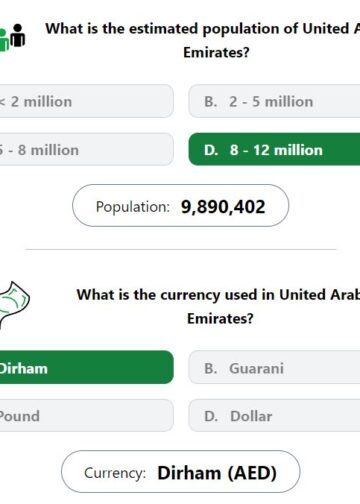Choose answer D. Dollar
The image size is (360, 504).
(x=274, y=415)
